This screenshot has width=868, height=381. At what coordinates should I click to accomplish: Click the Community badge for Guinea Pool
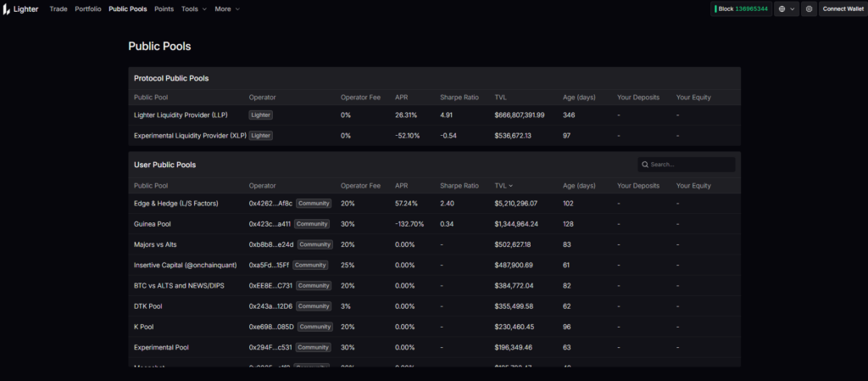[x=312, y=224]
